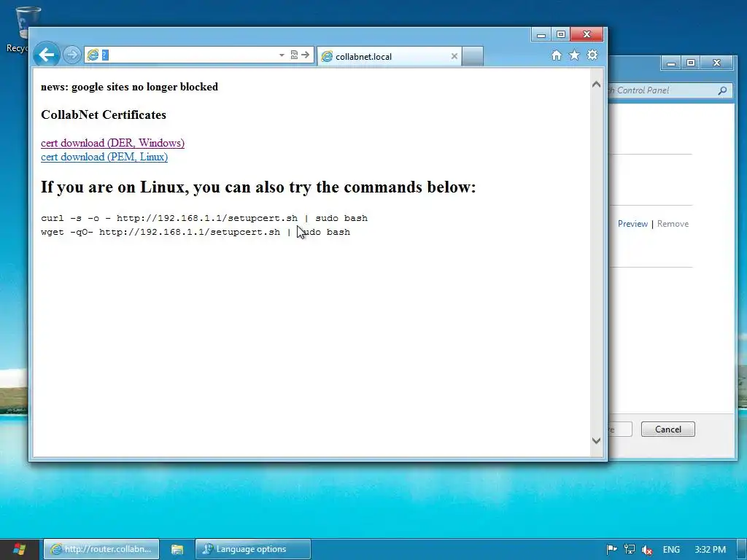This screenshot has width=747, height=560.
Task: Open Action Center flag tray icon
Action: (x=612, y=550)
